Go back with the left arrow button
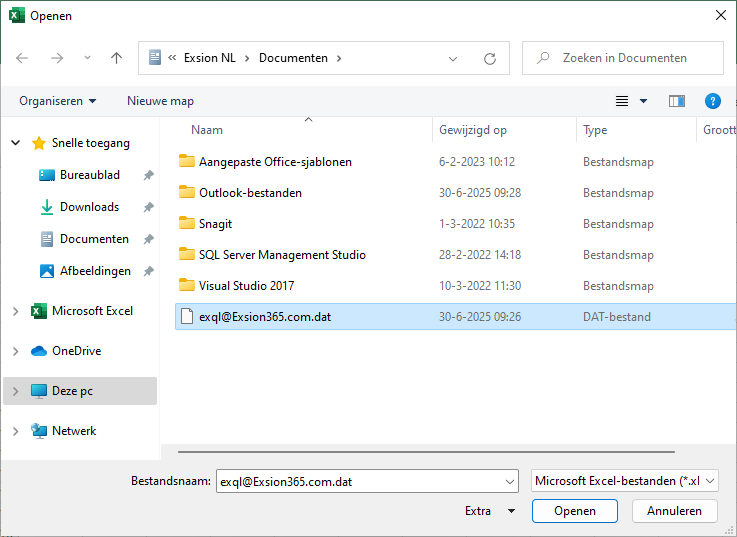737x537 pixels. point(22,58)
